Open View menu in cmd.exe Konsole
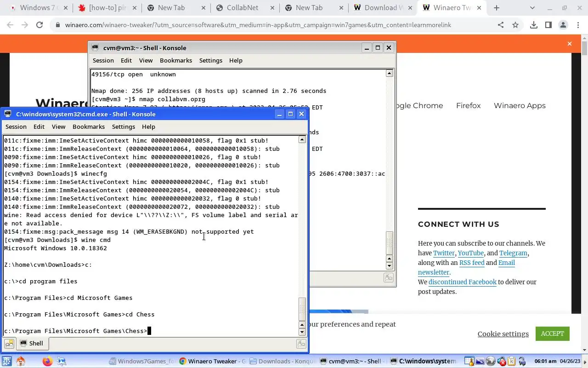Screen dimensions: 588x368 58,126
